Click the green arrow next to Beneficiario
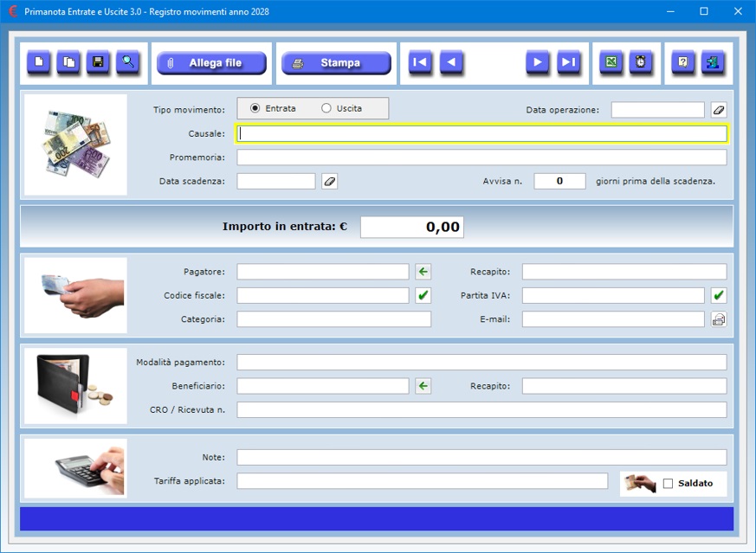Screen dimensions: 756x553 423,386
